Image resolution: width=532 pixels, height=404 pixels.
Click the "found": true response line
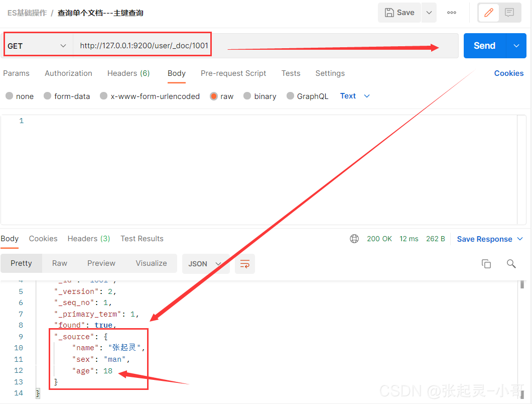[85, 325]
